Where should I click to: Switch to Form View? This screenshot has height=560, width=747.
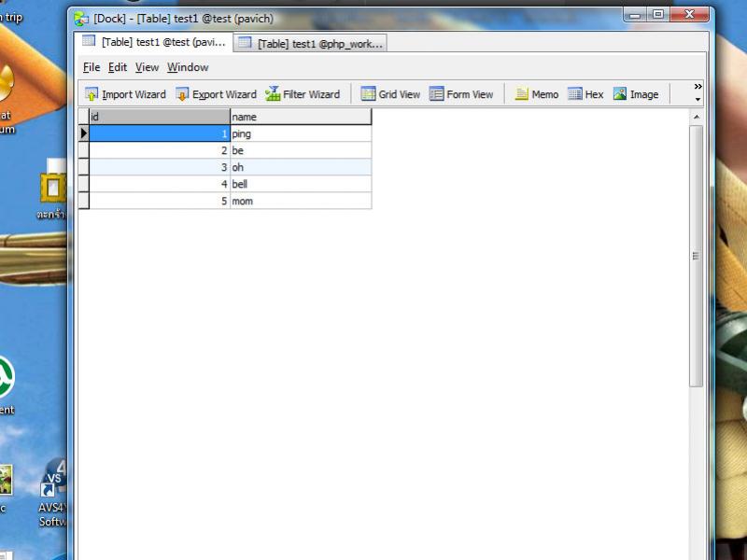click(460, 94)
